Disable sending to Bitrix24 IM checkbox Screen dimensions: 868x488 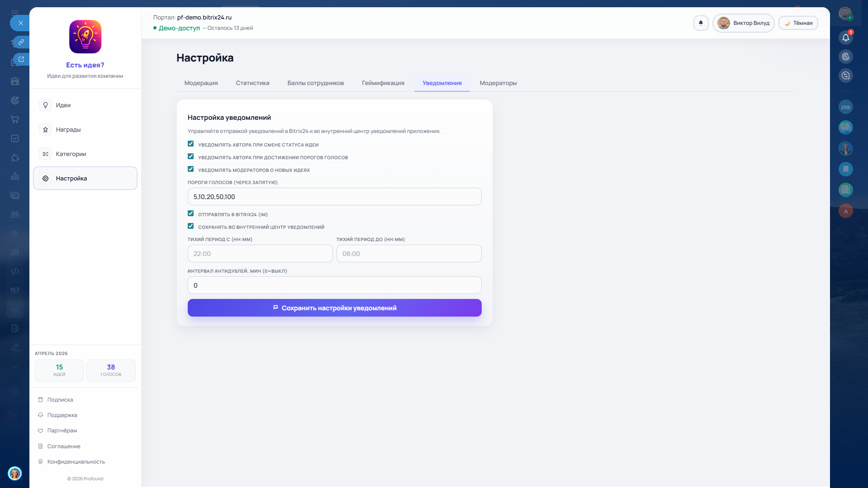pos(191,213)
